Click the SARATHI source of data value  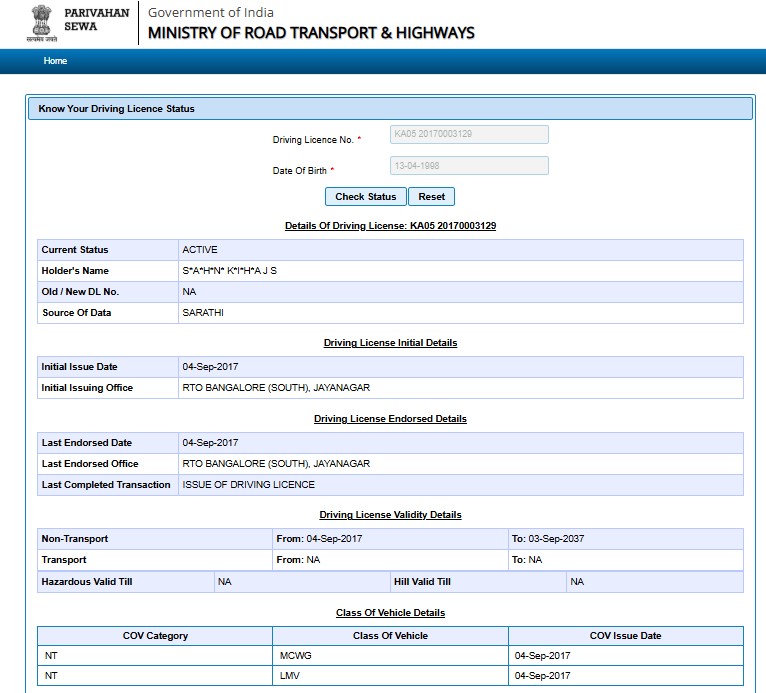pyautogui.click(x=203, y=313)
